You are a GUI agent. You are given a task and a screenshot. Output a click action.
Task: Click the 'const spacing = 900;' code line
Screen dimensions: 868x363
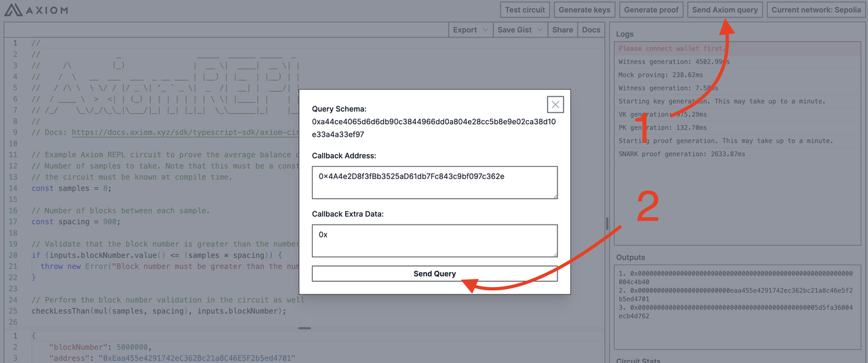tap(76, 221)
